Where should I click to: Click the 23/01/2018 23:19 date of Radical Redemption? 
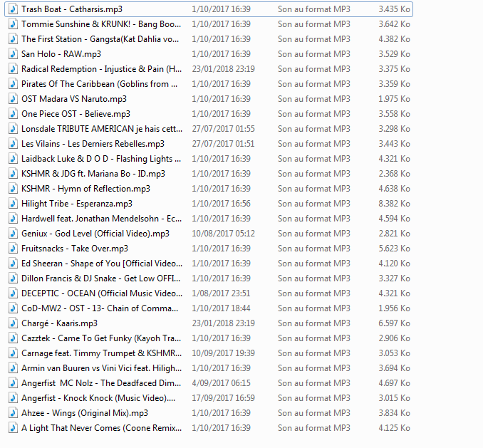point(223,69)
